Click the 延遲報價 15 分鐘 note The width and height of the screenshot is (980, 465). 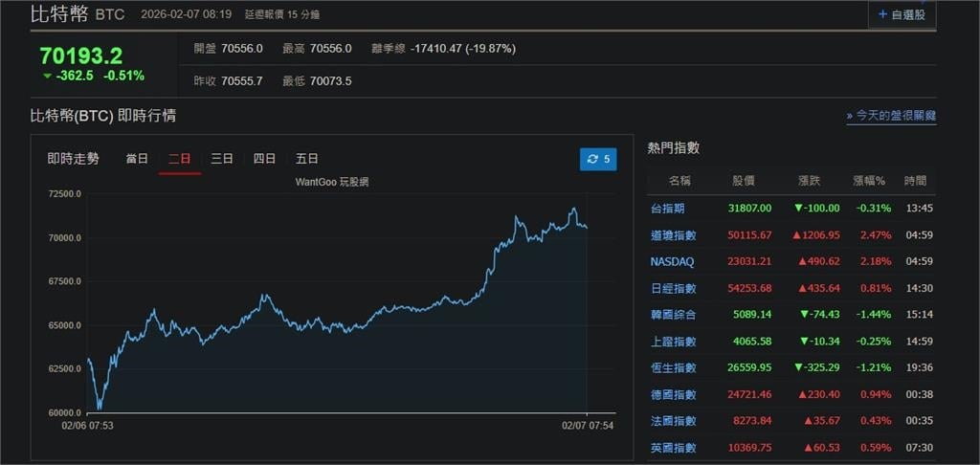[x=282, y=14]
